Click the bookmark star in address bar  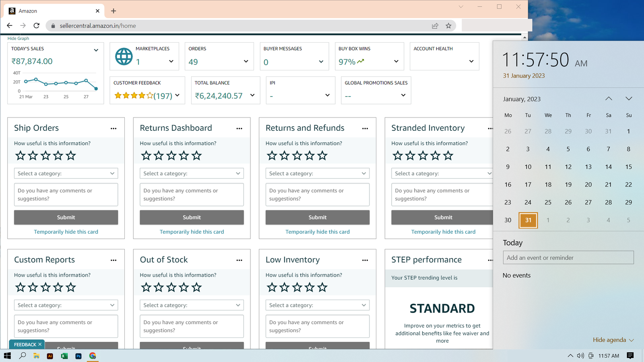click(x=448, y=26)
